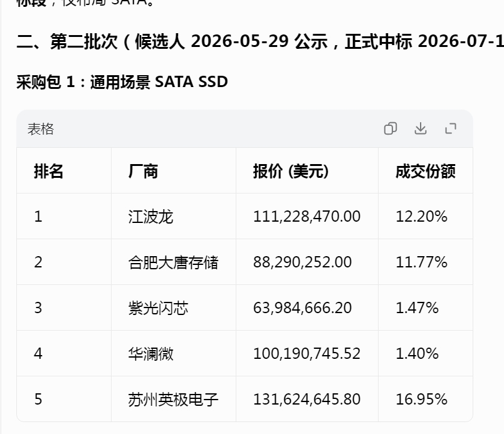Viewport: 504px width, 434px height.
Task: Click the 111,228,470.00 price cell
Action: (x=307, y=216)
